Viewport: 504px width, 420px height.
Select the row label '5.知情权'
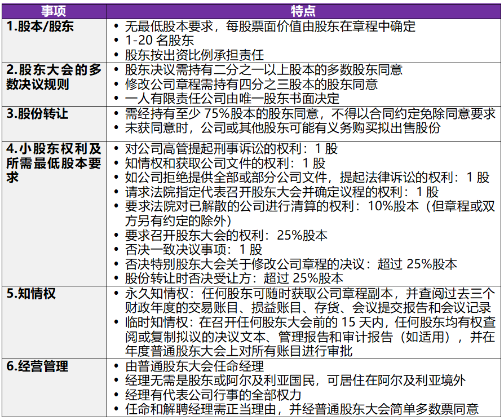31,294
